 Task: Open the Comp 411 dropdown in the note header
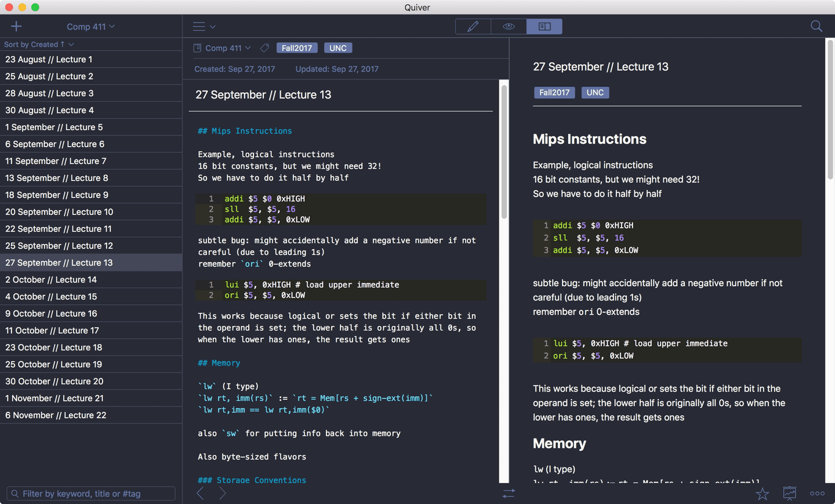(x=226, y=48)
